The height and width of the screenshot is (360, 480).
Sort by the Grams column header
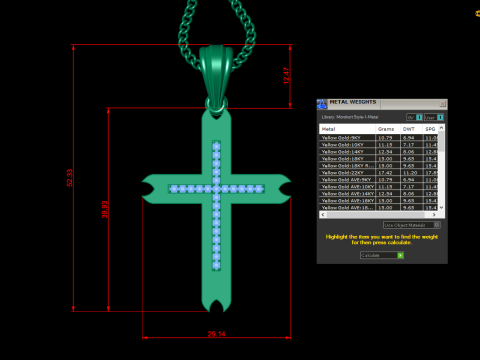coord(388,129)
